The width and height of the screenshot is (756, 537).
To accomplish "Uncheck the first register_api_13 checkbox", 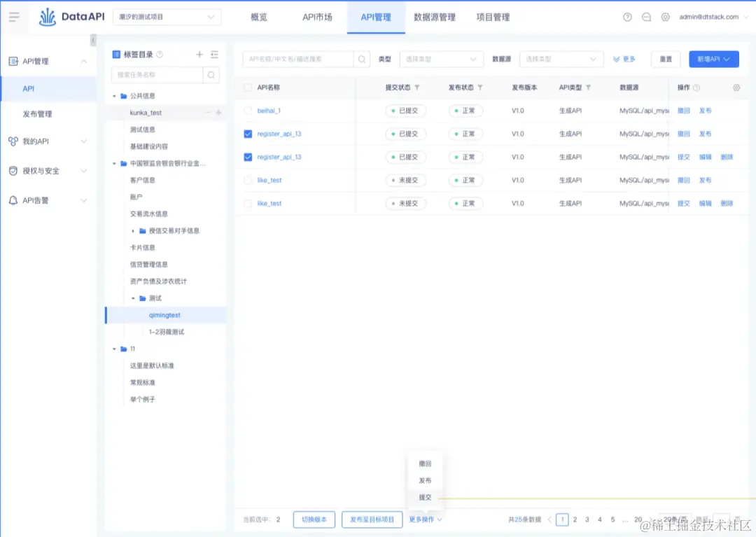I will (x=248, y=134).
